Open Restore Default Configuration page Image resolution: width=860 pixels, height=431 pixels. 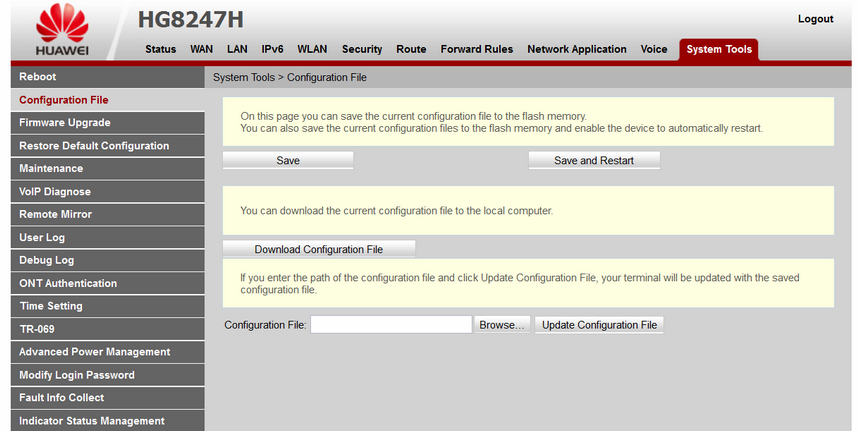tap(94, 146)
